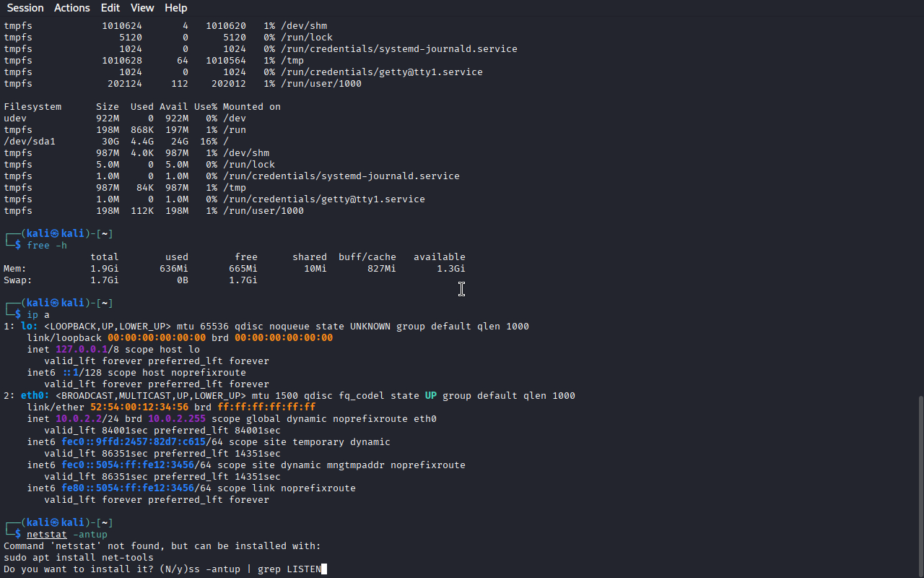Click the 'sudo apt install net-tools' line
Image resolution: width=924 pixels, height=578 pixels.
pyautogui.click(x=78, y=558)
